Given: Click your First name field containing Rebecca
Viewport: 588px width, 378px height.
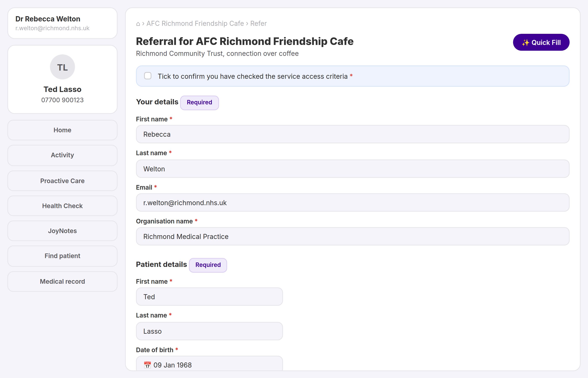Looking at the screenshot, I should pos(353,134).
